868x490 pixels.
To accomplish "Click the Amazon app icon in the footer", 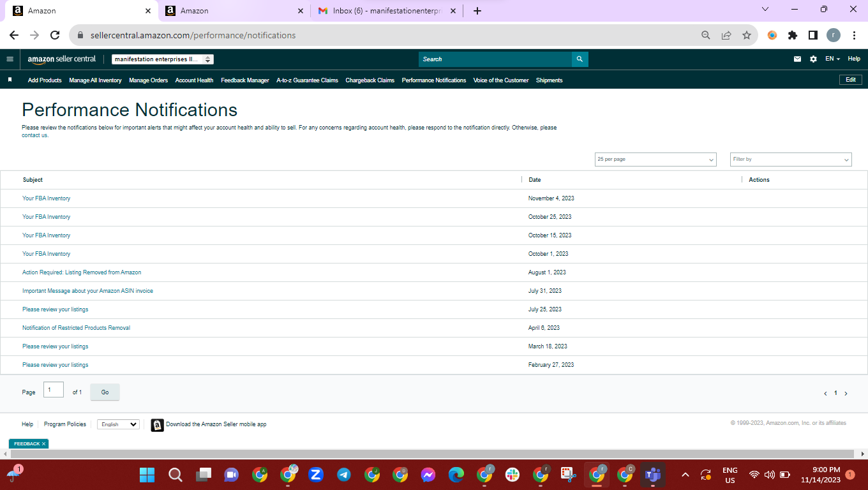I will point(158,425).
